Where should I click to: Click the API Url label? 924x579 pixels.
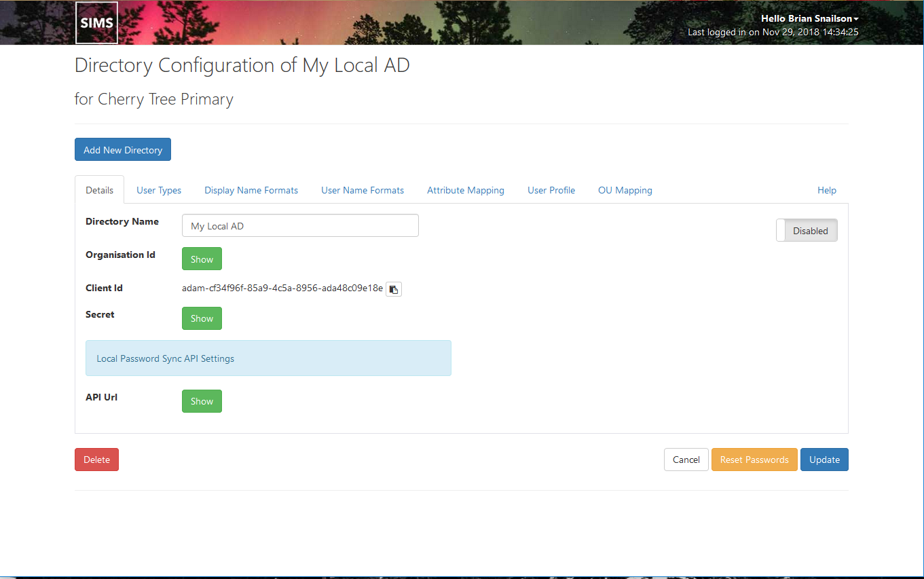[101, 397]
